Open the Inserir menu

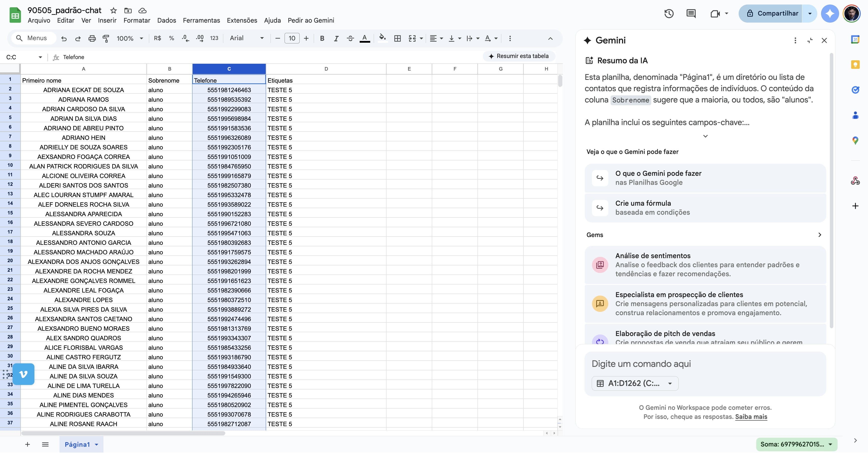tap(107, 20)
